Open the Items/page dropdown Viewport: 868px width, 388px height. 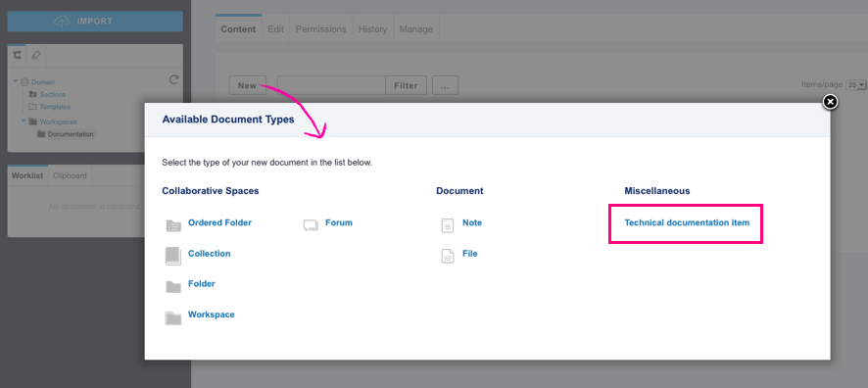(x=856, y=84)
